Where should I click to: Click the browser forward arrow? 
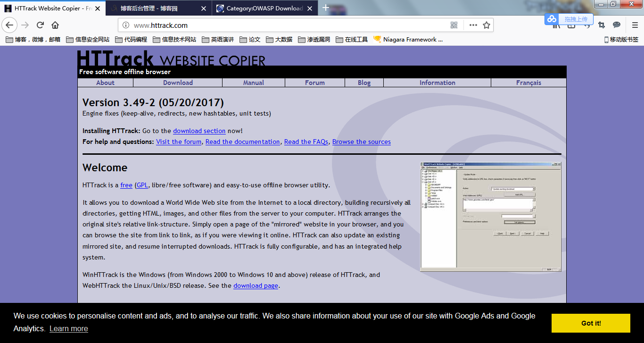pos(25,25)
